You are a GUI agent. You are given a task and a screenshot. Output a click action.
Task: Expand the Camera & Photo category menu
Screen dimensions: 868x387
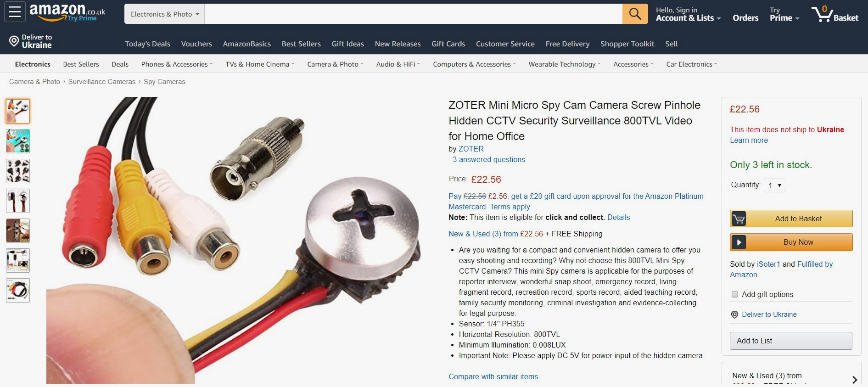(x=335, y=64)
